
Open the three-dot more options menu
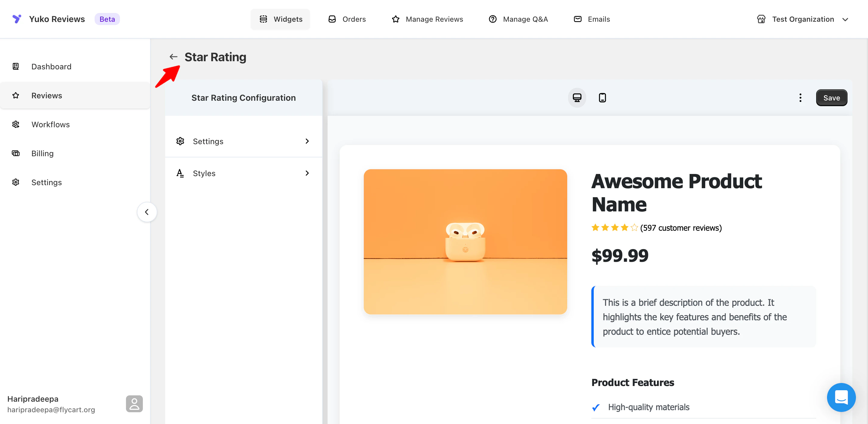click(800, 98)
